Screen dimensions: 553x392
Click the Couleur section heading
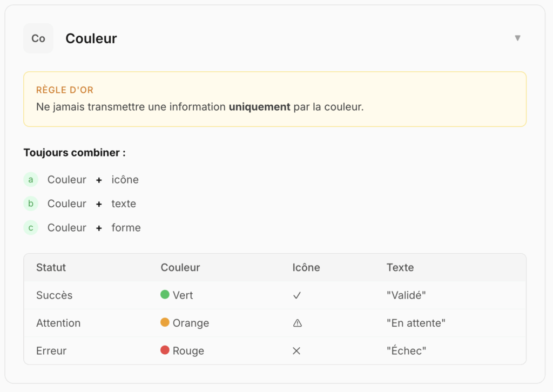tap(91, 38)
